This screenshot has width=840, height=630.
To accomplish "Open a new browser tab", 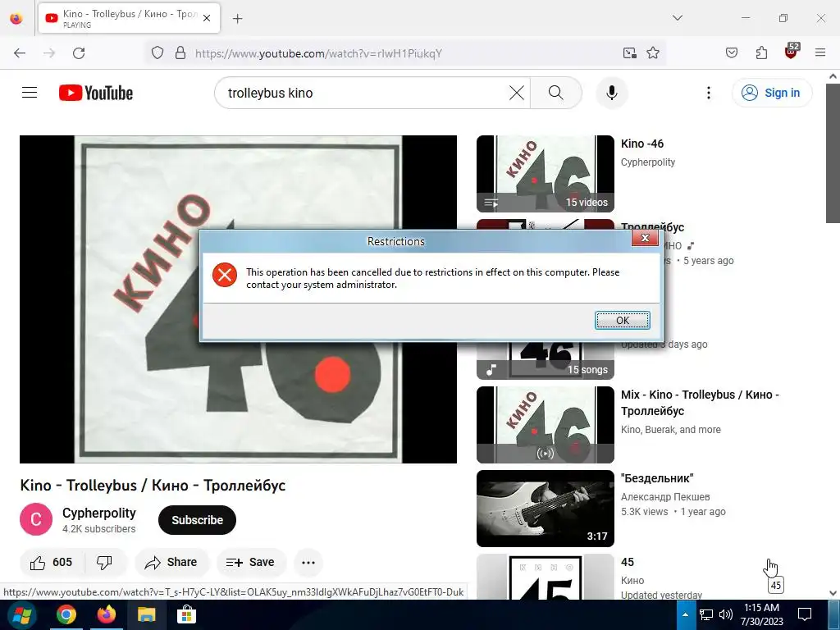I will coord(237,19).
